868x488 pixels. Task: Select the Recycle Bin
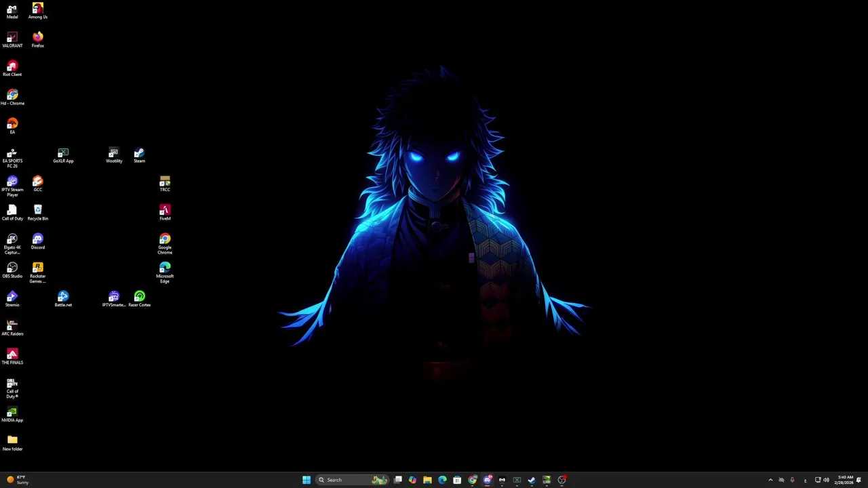pos(37,213)
